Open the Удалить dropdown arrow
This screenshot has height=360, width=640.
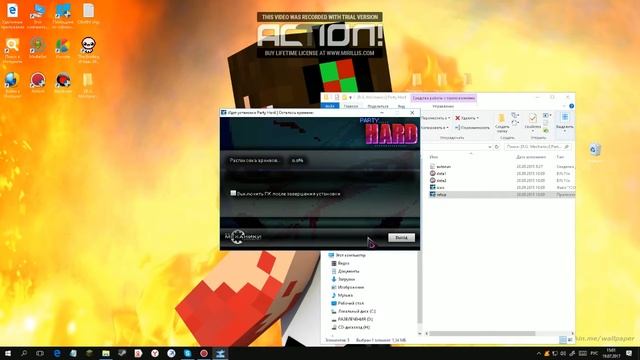[478, 118]
